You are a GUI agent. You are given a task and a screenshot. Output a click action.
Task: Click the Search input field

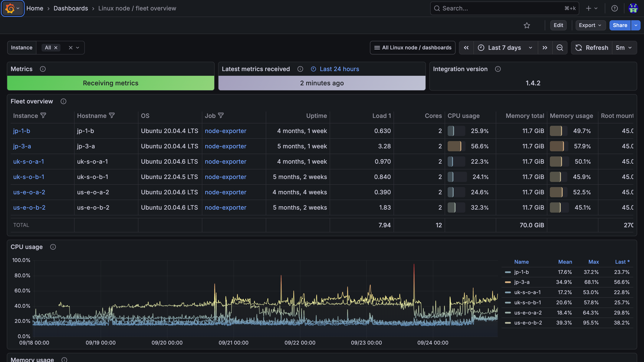pyautogui.click(x=505, y=9)
